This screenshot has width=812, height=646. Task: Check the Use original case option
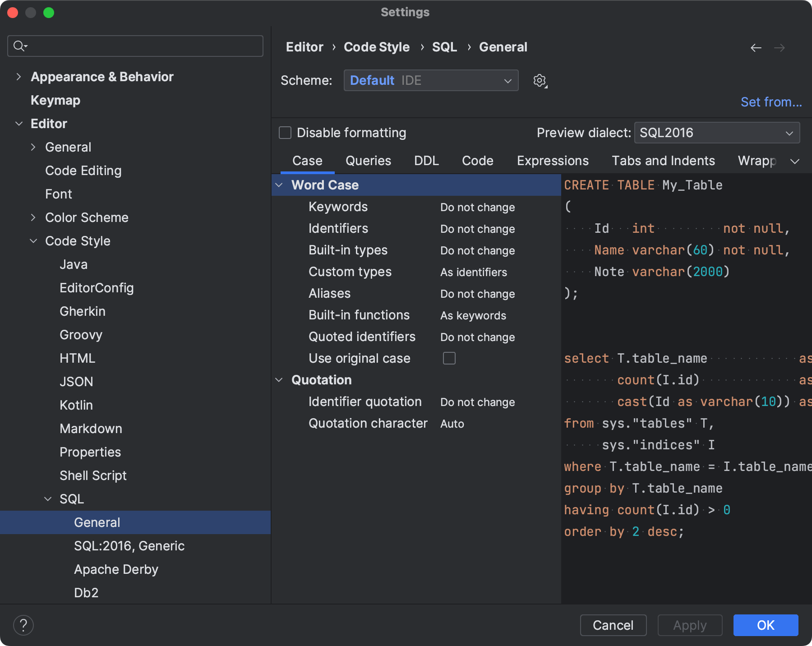(x=449, y=358)
